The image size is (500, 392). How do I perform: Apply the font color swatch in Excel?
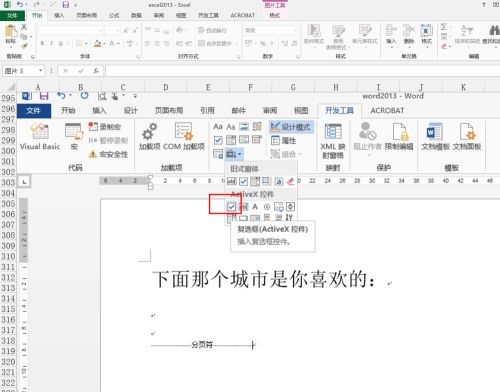pyautogui.click(x=112, y=43)
